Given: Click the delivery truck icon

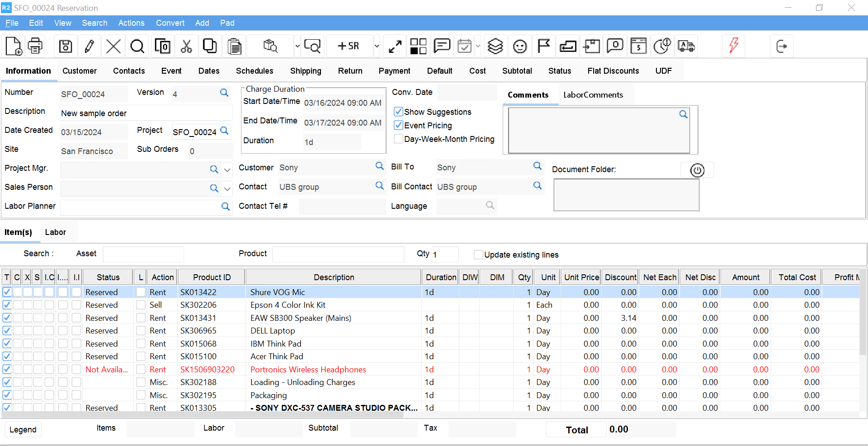Looking at the screenshot, I should (686, 46).
